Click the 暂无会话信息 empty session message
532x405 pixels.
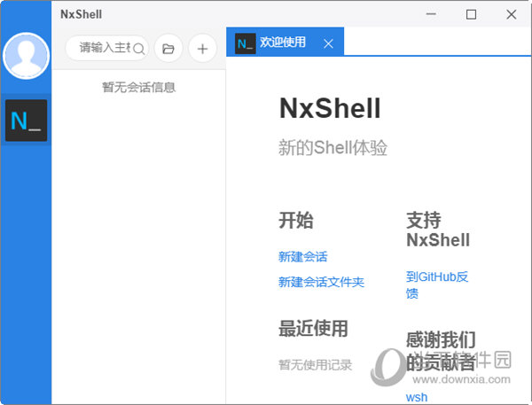138,87
